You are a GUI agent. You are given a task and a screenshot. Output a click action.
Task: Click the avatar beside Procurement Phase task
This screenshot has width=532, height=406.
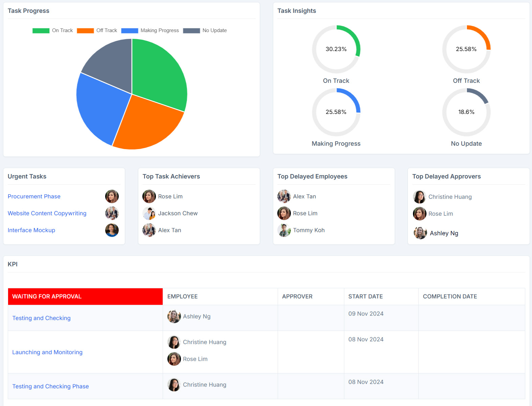coord(112,196)
